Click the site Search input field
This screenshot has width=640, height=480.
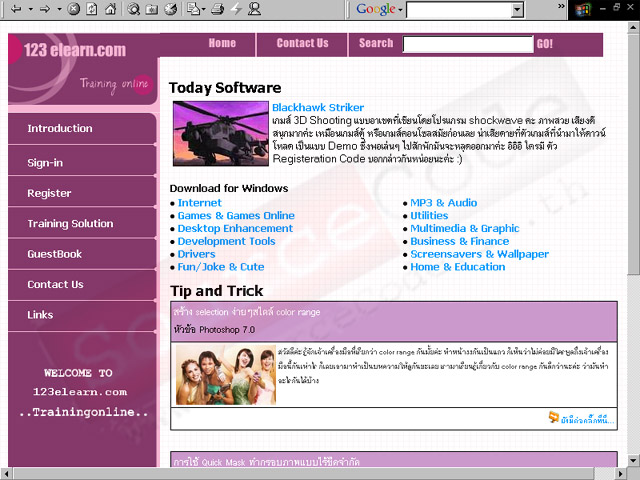[468, 44]
